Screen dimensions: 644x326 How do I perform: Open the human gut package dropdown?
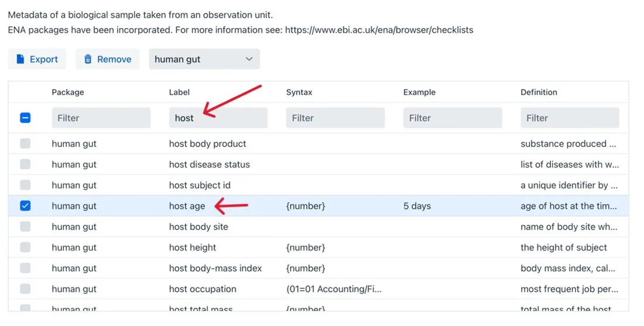(x=204, y=59)
